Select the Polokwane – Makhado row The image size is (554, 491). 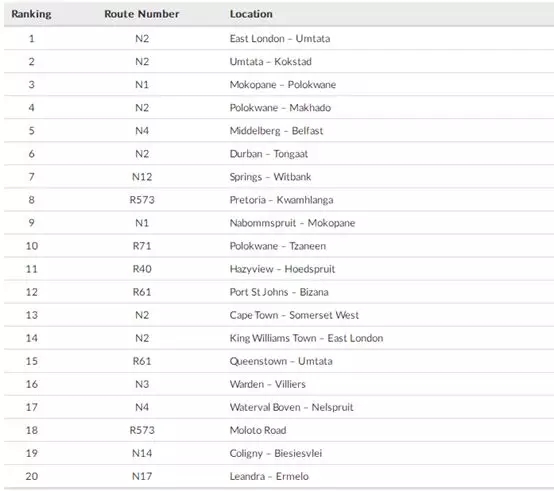(x=279, y=108)
